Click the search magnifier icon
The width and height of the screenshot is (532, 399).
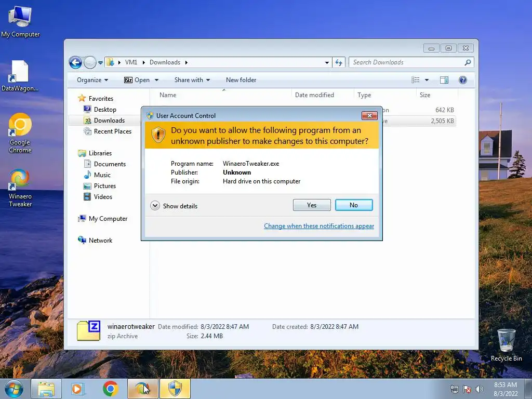click(468, 62)
